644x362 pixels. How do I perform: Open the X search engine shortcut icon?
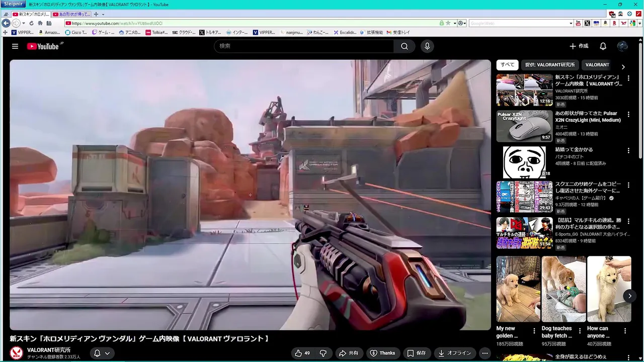587,23
